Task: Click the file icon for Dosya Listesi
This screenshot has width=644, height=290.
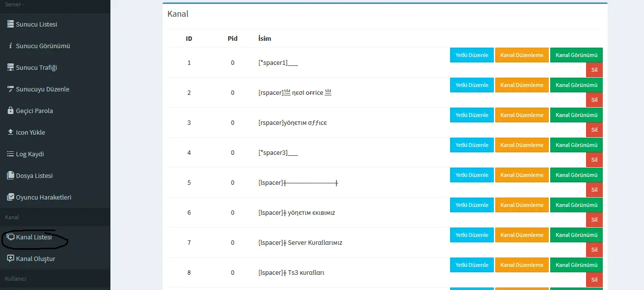Action: point(10,175)
